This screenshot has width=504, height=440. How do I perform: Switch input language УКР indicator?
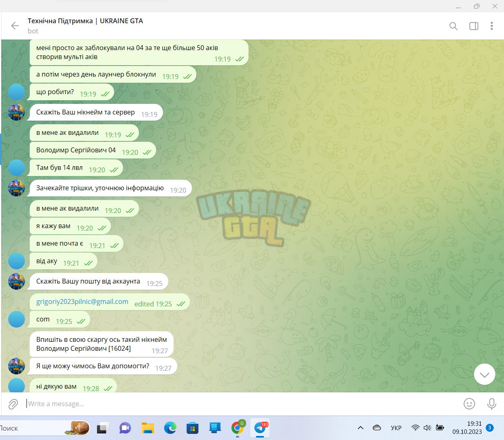coord(396,428)
